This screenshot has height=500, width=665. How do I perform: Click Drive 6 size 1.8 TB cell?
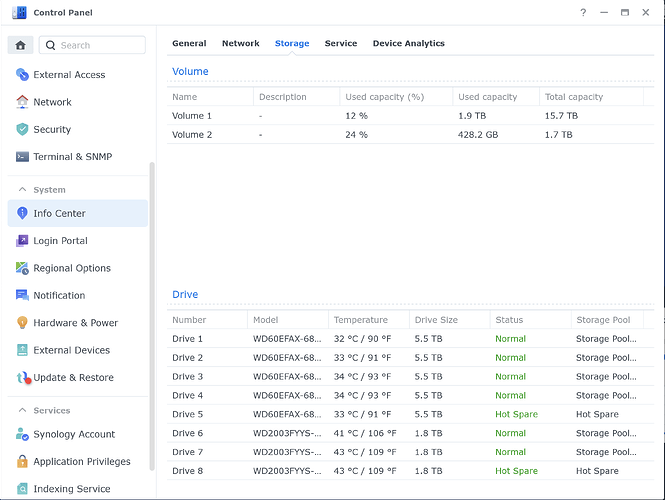pyautogui.click(x=428, y=433)
